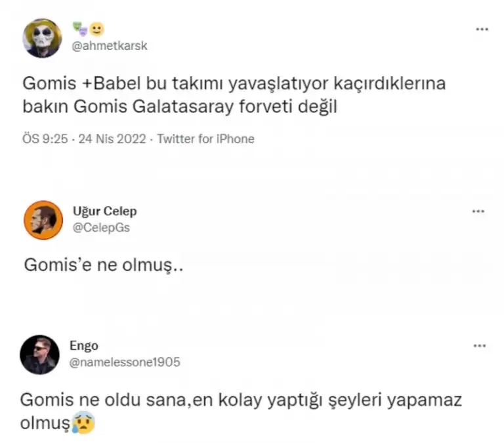Click the smiley face emoji in display name
Viewport: 504px width, 443px height.
pyautogui.click(x=97, y=29)
